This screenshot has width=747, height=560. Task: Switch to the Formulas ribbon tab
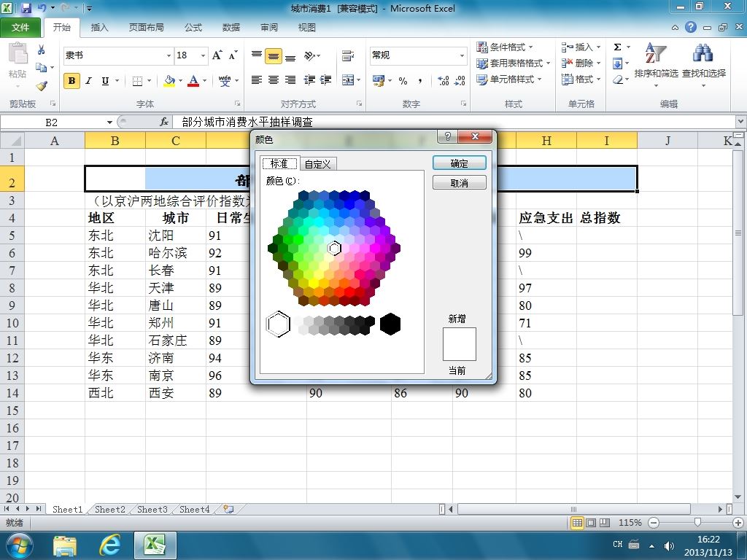[193, 28]
